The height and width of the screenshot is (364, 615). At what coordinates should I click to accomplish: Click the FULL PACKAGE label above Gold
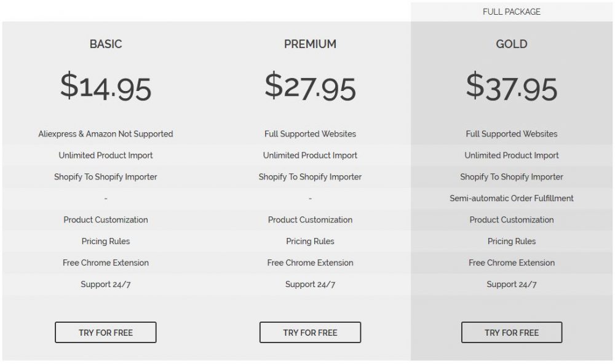tap(512, 12)
